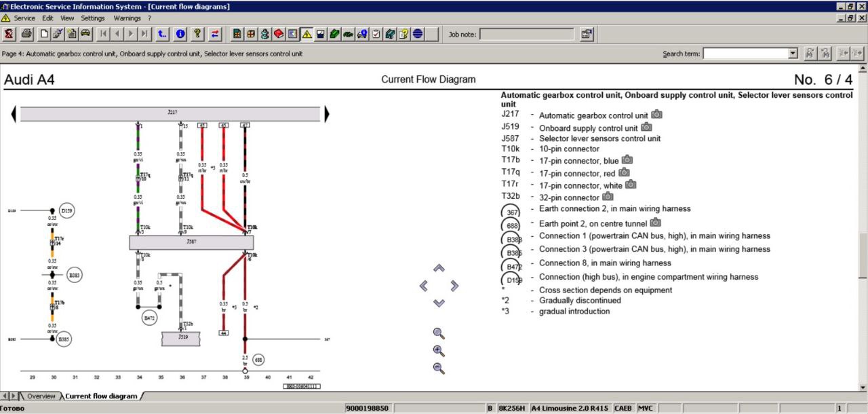The image size is (868, 414).
Task: Go to the next page arrow
Action: [x=131, y=33]
